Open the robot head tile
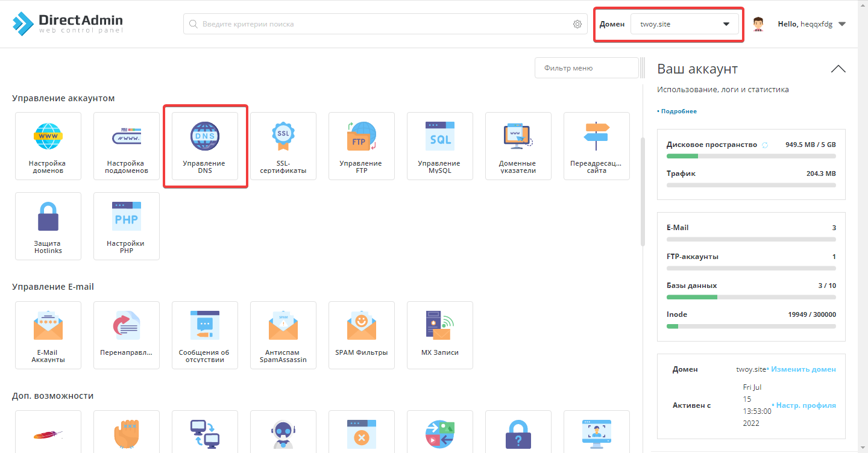This screenshot has height=453, width=868. coord(283,432)
